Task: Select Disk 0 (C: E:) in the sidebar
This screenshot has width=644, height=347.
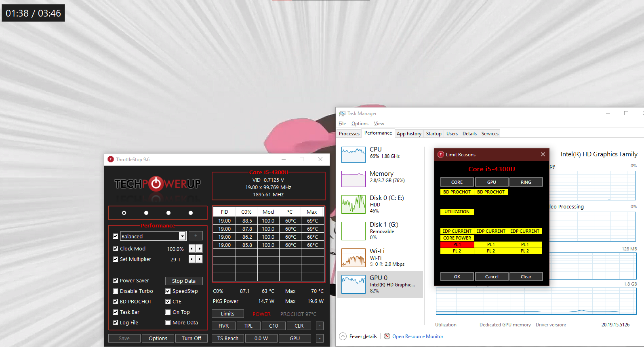Action: [380, 204]
